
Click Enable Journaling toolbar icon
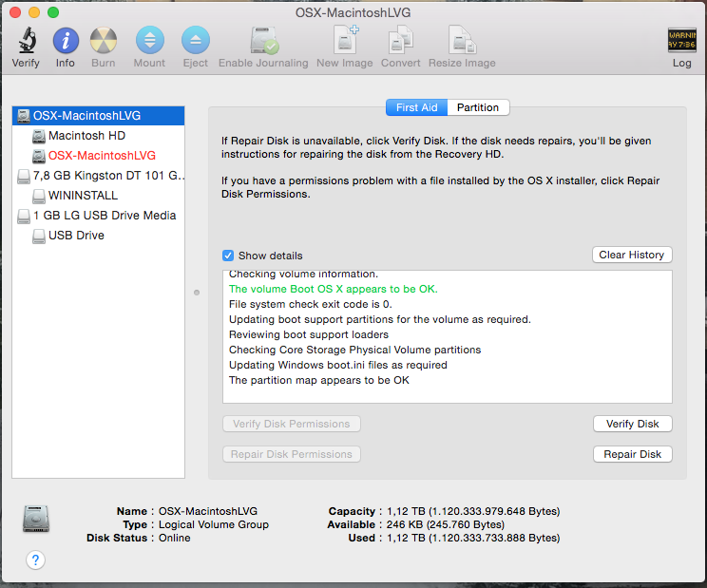pyautogui.click(x=264, y=40)
